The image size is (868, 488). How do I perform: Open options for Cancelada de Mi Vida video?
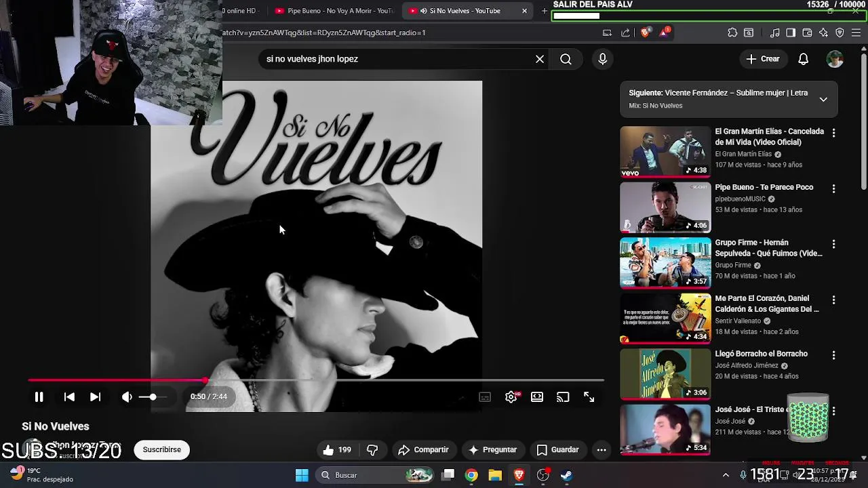(833, 133)
